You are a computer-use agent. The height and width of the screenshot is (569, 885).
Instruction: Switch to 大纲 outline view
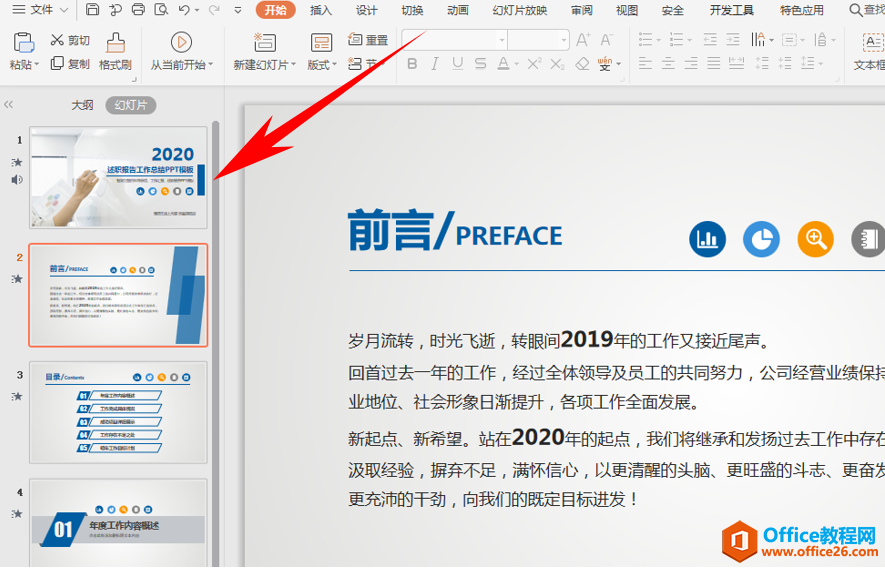82,105
